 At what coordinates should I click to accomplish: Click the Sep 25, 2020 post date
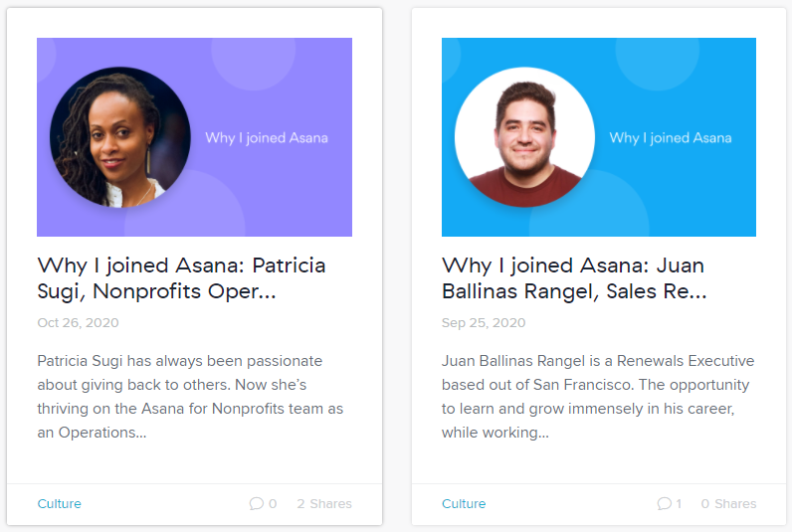pos(484,323)
